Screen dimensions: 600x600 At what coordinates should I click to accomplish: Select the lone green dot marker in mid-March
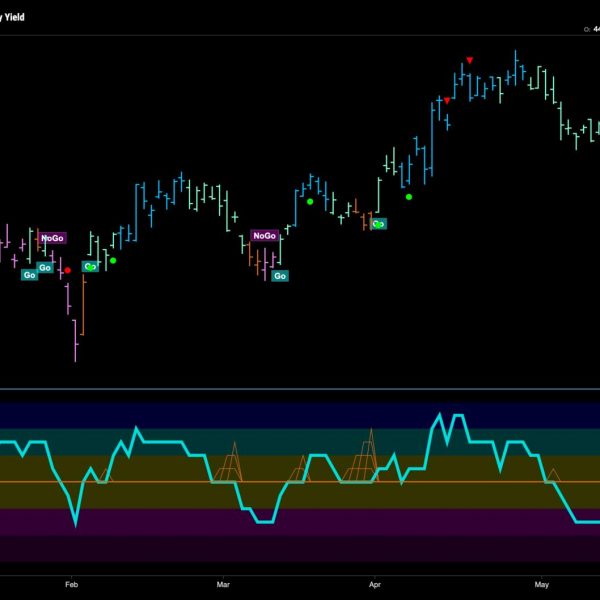coord(310,202)
